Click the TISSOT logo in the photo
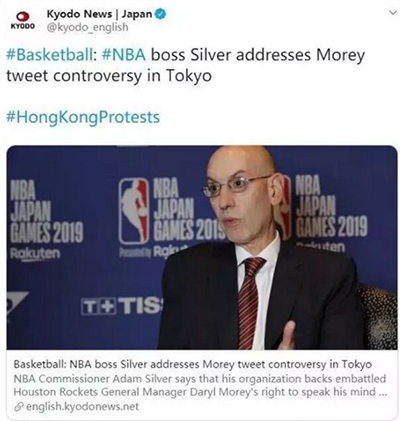 click(x=122, y=307)
